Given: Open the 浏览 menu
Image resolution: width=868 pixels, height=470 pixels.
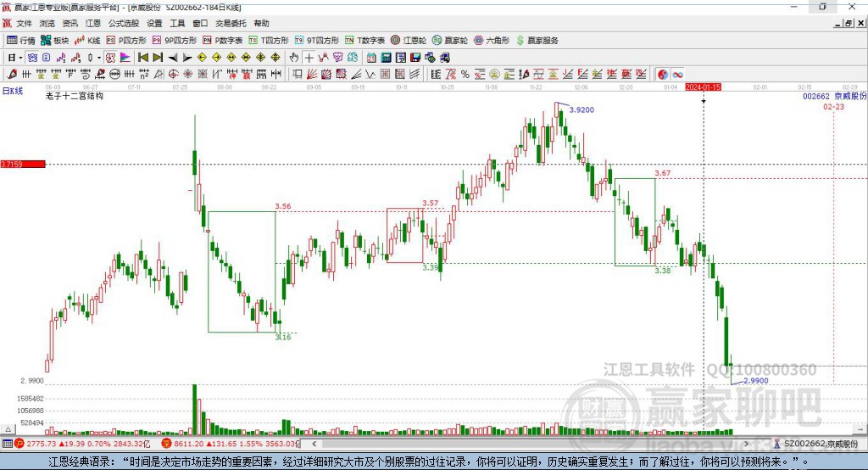Looking at the screenshot, I should (47, 23).
